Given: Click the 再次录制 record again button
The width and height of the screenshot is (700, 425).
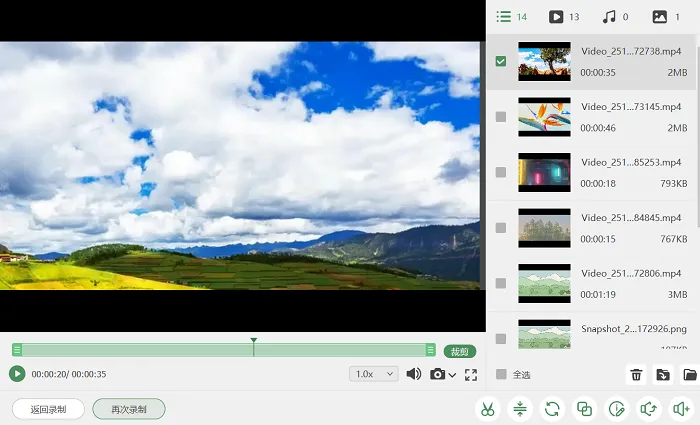Looking at the screenshot, I should (x=129, y=409).
